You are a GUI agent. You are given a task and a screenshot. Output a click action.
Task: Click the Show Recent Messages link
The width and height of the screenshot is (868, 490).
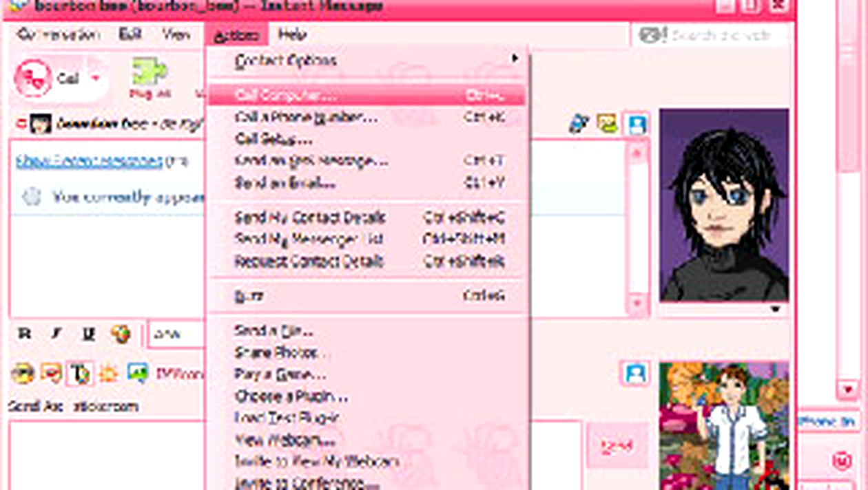89,161
